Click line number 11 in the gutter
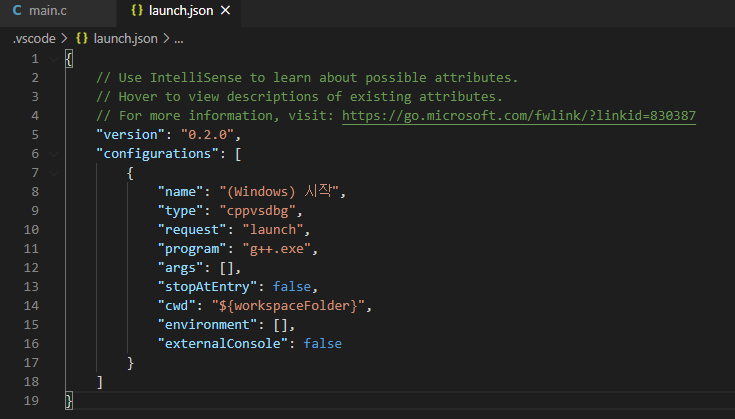 [x=31, y=249]
